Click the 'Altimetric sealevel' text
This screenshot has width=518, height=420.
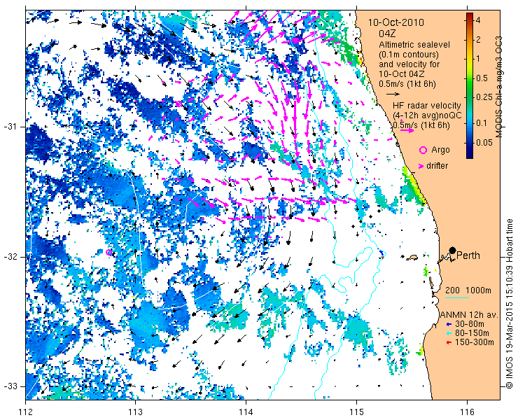[x=414, y=45]
